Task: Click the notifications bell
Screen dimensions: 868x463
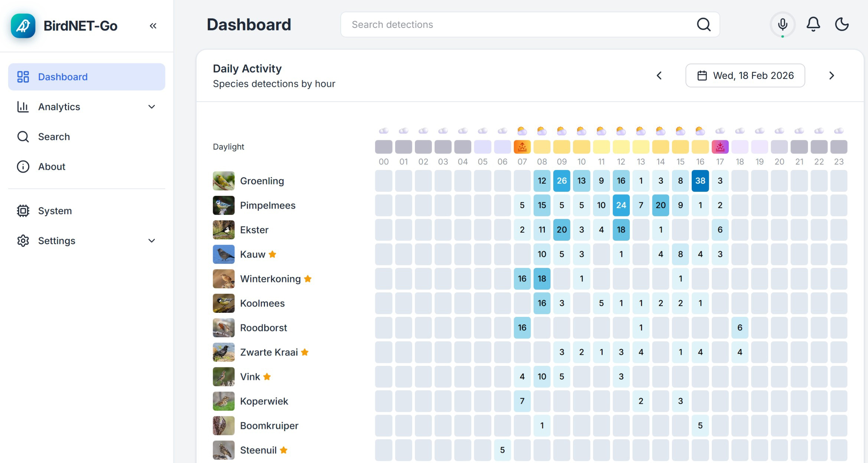Action: 813,24
